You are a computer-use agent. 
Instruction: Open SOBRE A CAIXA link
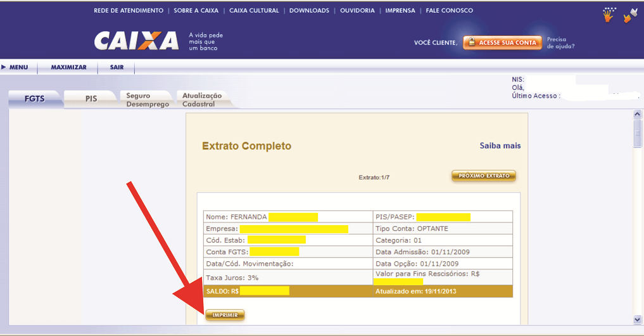pos(196,11)
